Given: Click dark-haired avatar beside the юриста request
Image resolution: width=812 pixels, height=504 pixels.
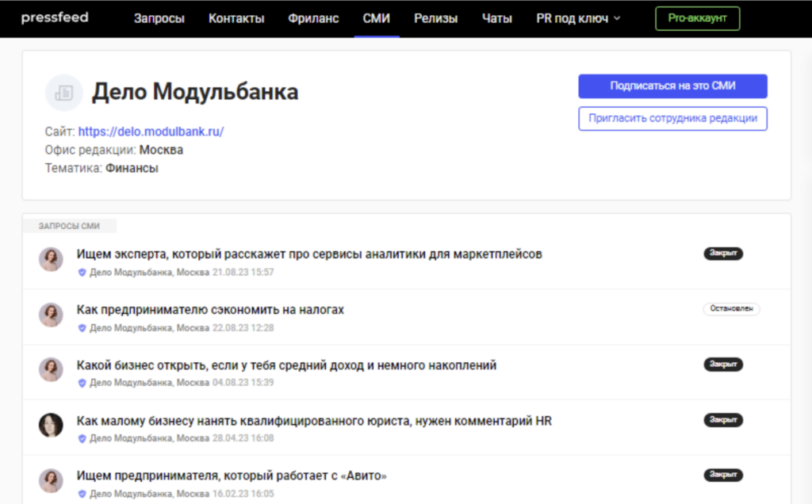Looking at the screenshot, I should click(51, 426).
